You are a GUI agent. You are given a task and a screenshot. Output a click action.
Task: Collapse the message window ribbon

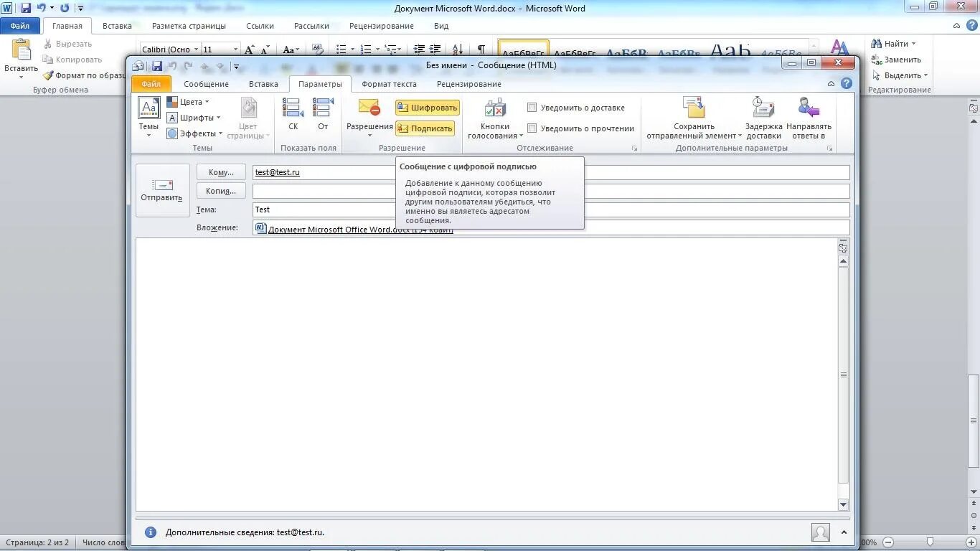[x=831, y=84]
